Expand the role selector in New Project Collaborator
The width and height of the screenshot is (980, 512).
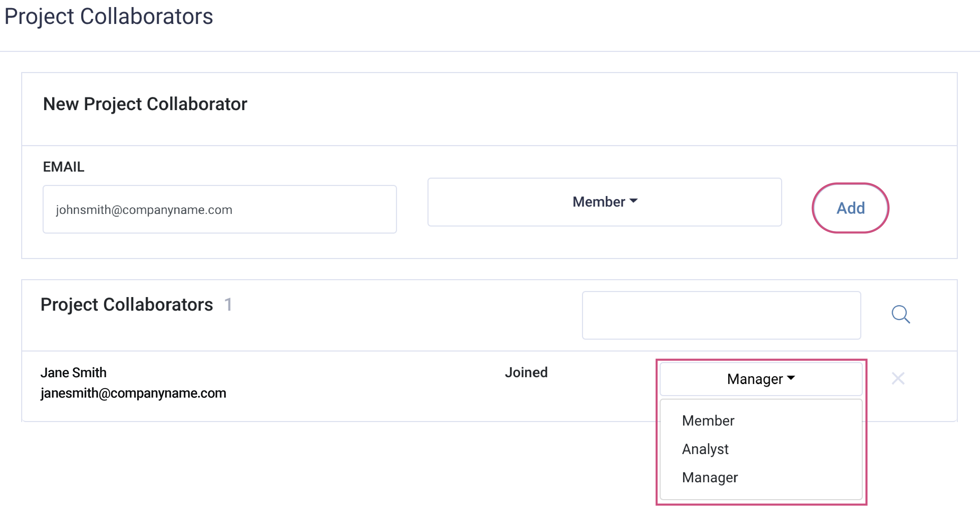(x=605, y=202)
